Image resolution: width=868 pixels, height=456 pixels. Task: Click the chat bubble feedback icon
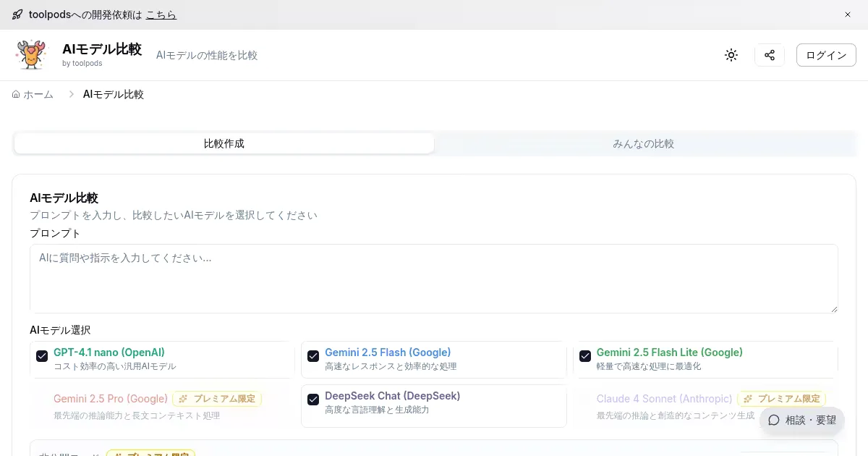774,420
